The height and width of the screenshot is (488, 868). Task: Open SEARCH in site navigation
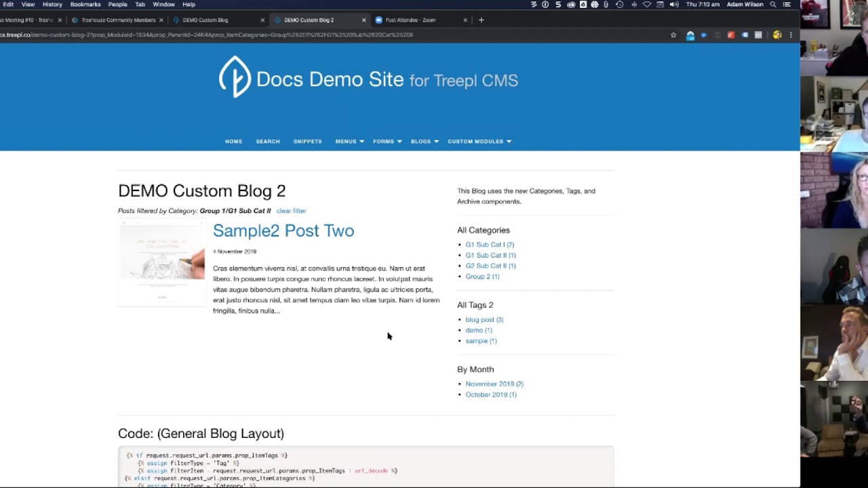pos(268,142)
